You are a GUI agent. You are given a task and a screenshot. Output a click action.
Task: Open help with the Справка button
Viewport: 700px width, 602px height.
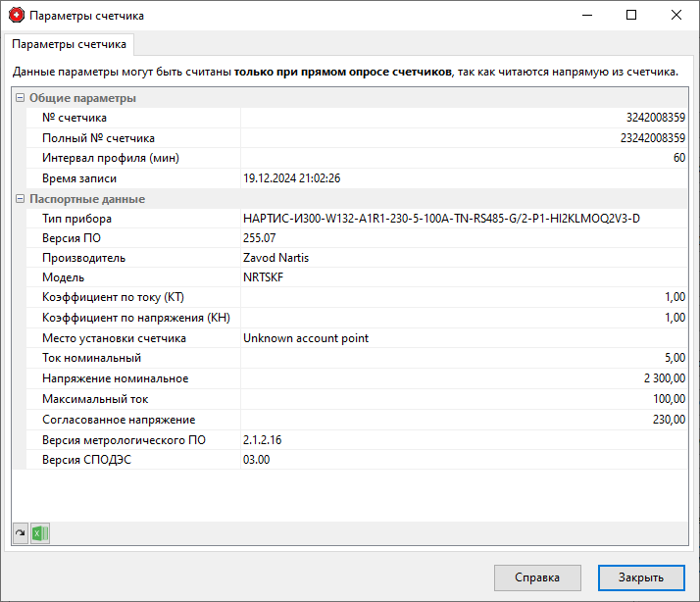(537, 577)
